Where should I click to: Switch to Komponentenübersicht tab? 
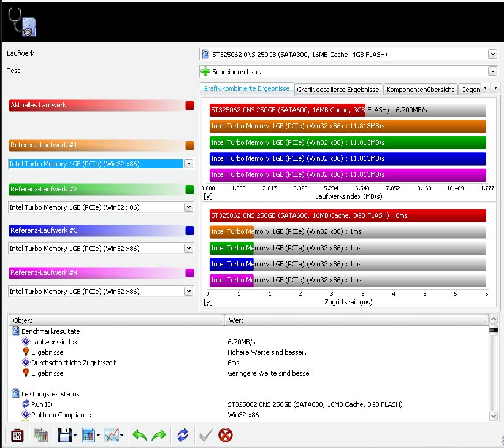pyautogui.click(x=420, y=90)
